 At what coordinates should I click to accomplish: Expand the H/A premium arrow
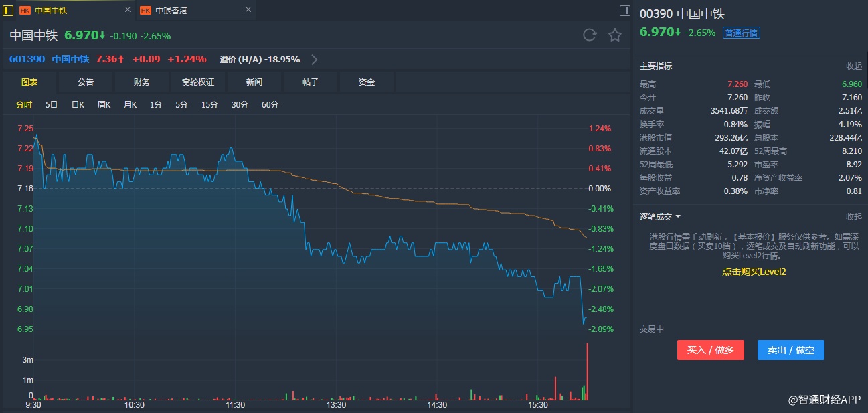tap(315, 59)
